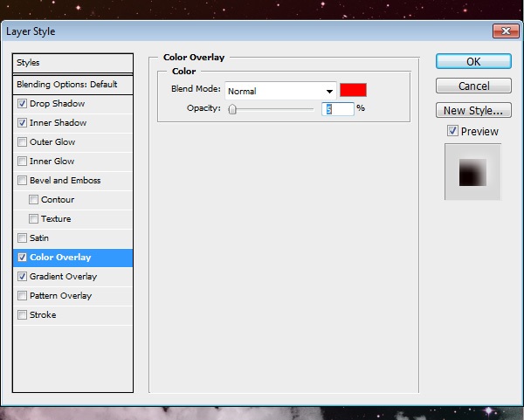Check the Satin checkbox

pyautogui.click(x=22, y=238)
